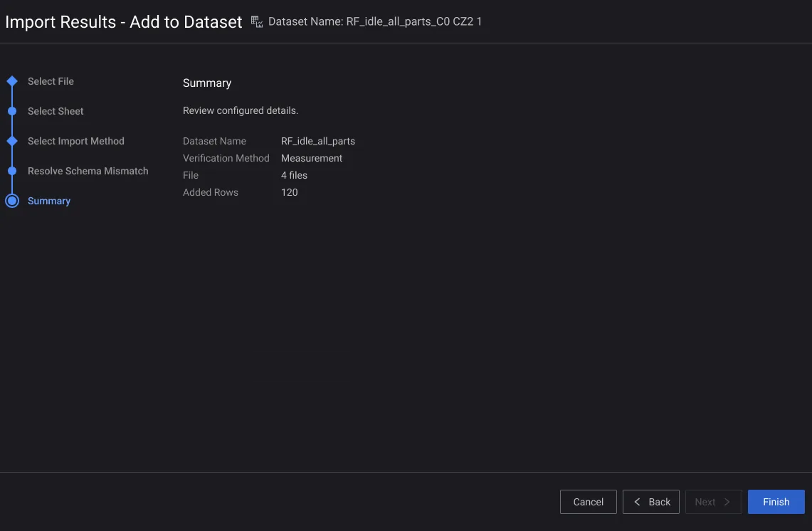
Task: Click the Review configured details text
Action: coord(241,110)
